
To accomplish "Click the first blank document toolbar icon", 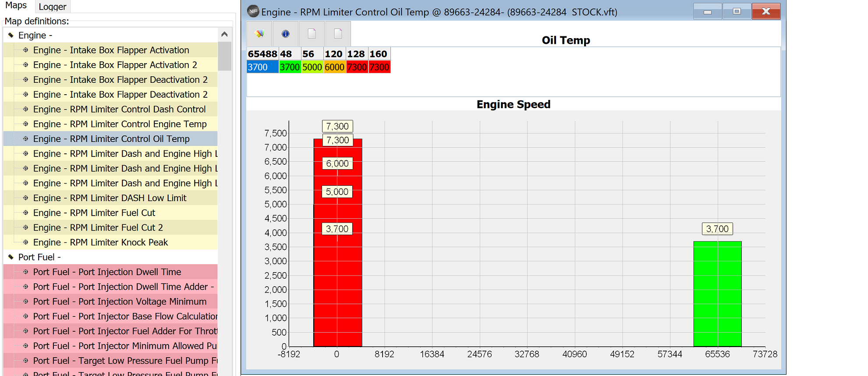I will pyautogui.click(x=312, y=34).
